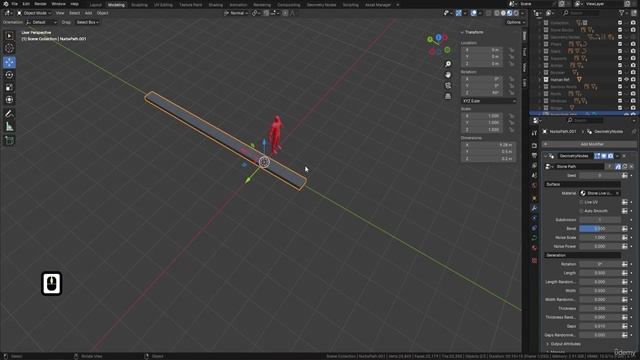This screenshot has height=360, width=640.
Task: Open the Object properties tab icon
Action: coord(534,198)
